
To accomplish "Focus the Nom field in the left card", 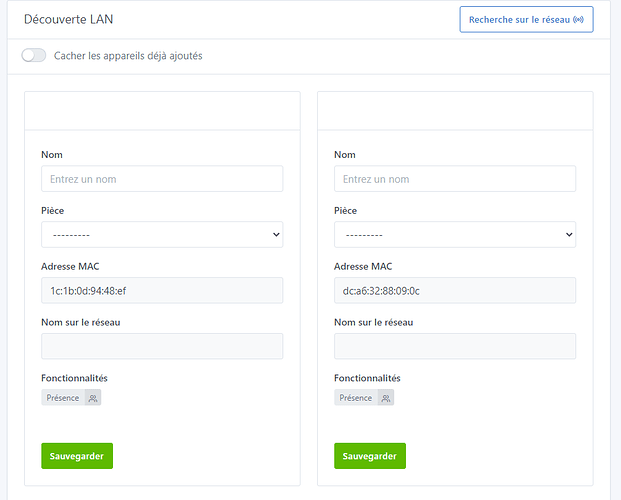I will pyautogui.click(x=162, y=179).
